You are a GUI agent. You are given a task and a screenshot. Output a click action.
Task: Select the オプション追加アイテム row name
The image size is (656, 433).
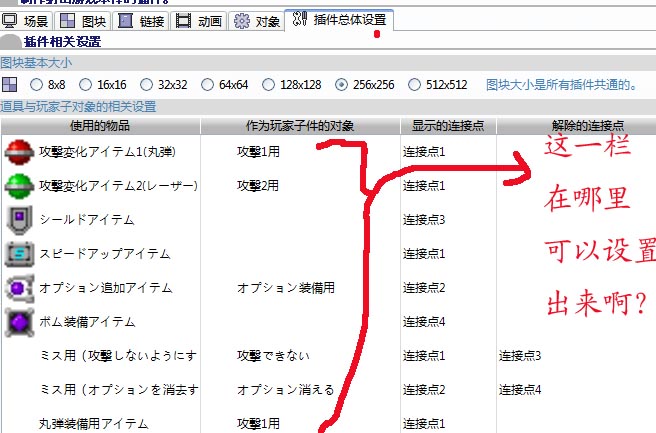(x=106, y=288)
